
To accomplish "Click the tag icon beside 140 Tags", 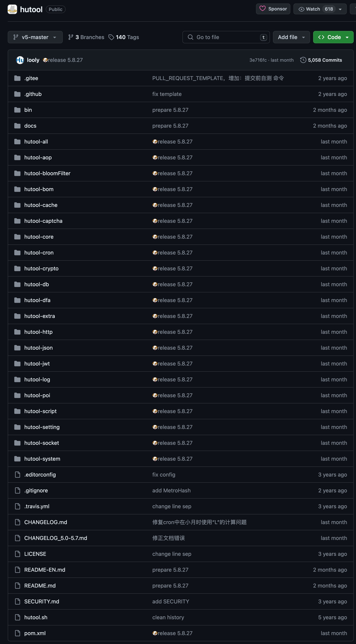I will [x=111, y=37].
